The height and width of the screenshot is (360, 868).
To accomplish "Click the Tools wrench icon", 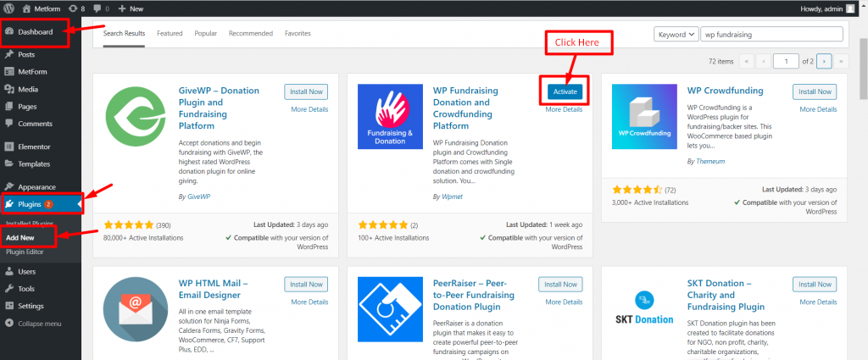I will (x=8, y=289).
